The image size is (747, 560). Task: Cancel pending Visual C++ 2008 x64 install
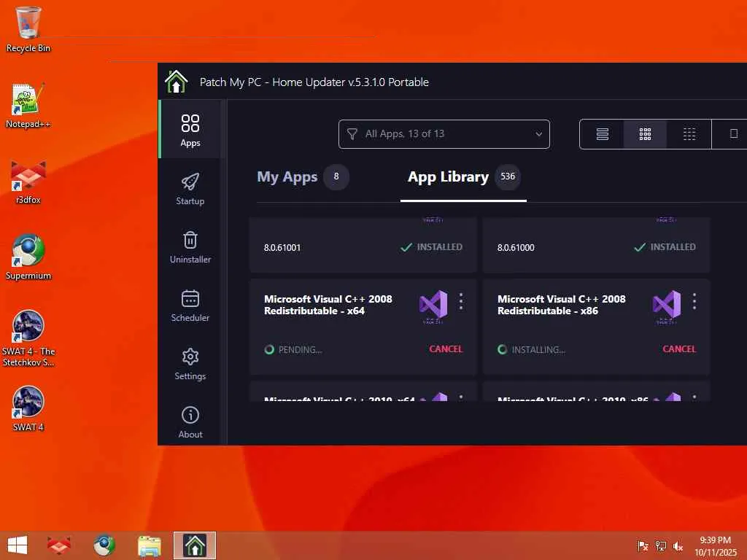coord(446,349)
